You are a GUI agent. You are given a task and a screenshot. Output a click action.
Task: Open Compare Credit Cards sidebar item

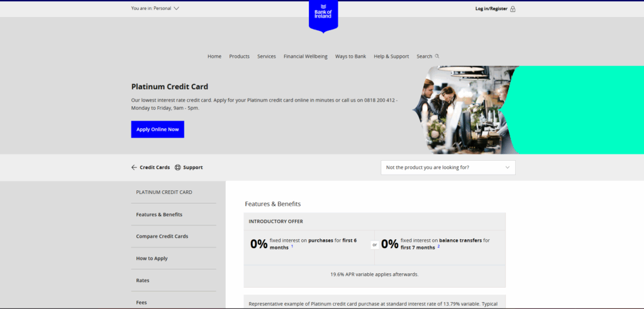(162, 236)
